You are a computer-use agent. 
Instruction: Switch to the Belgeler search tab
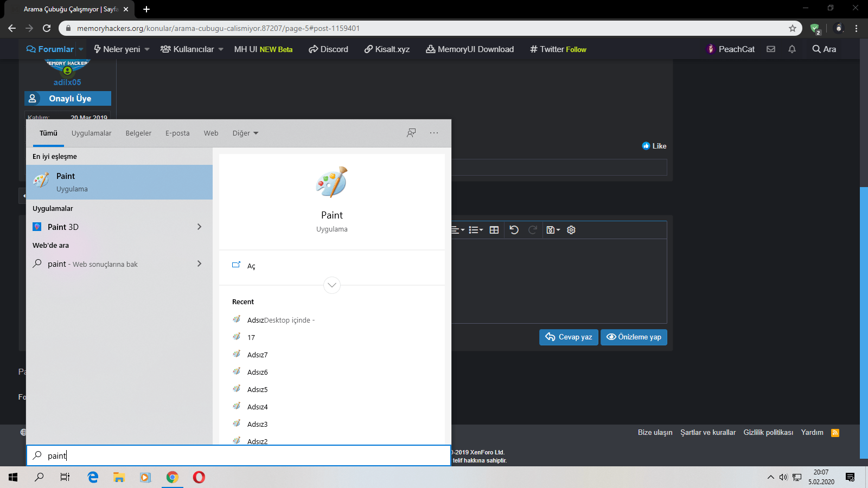pyautogui.click(x=138, y=133)
